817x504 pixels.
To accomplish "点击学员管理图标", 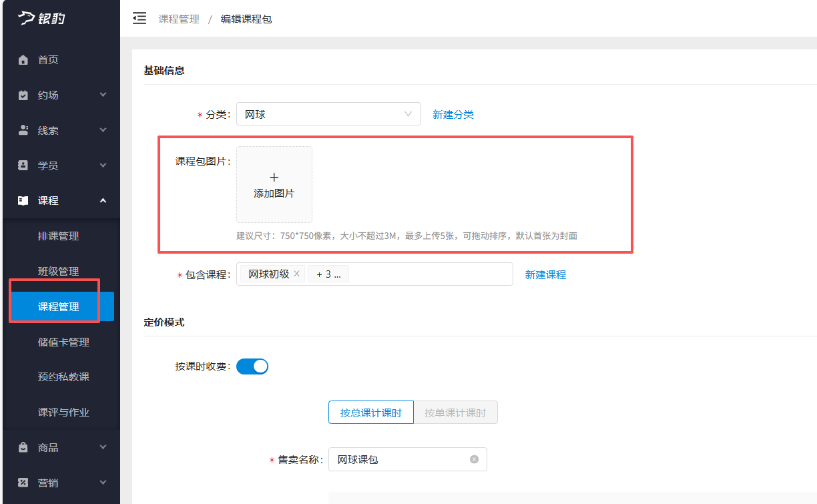I will [23, 165].
